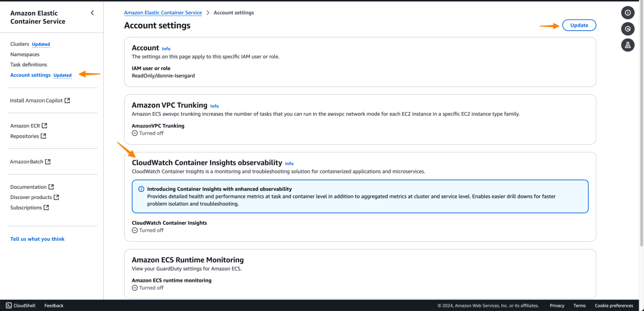Open the flask experiments icon

(627, 45)
